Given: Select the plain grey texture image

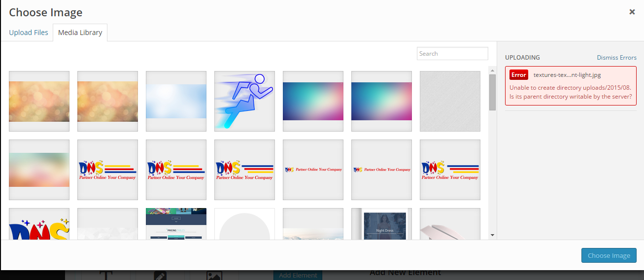Looking at the screenshot, I should point(450,101).
